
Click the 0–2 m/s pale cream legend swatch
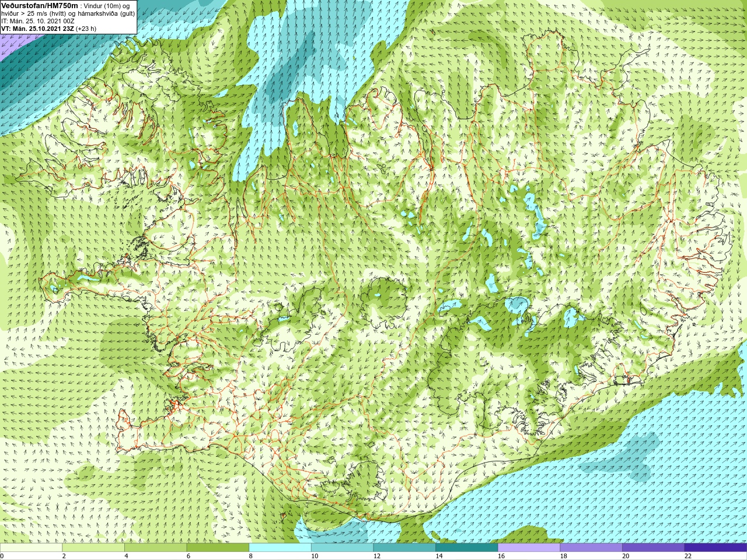click(x=31, y=548)
